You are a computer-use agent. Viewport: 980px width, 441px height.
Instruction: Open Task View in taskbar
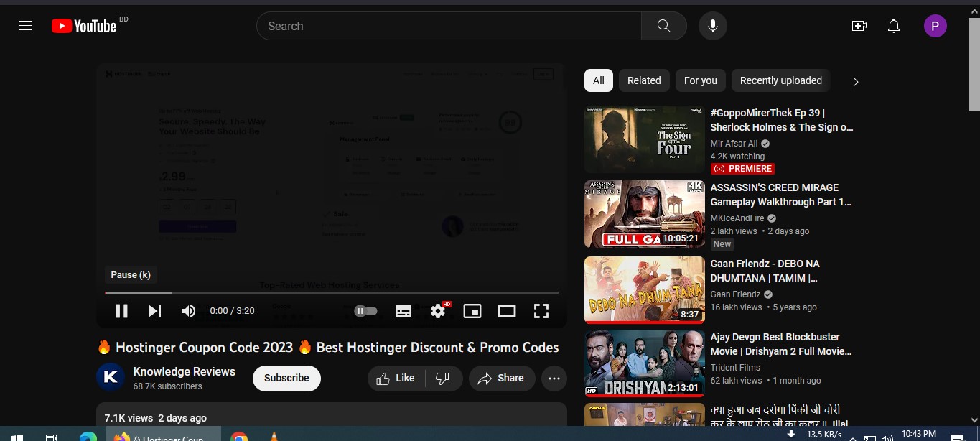click(52, 436)
